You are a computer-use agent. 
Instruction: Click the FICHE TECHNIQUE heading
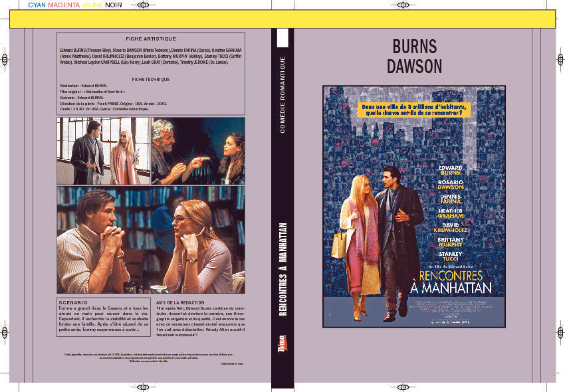coord(151,79)
